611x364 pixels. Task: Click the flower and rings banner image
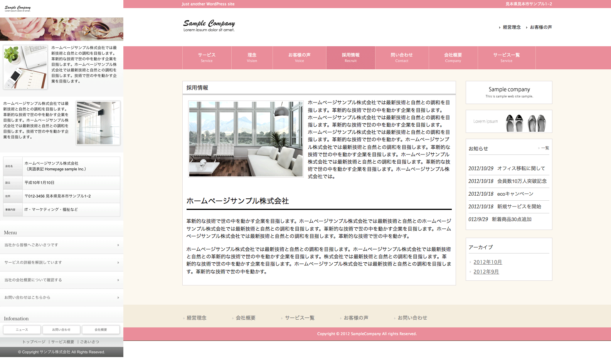pos(62,29)
